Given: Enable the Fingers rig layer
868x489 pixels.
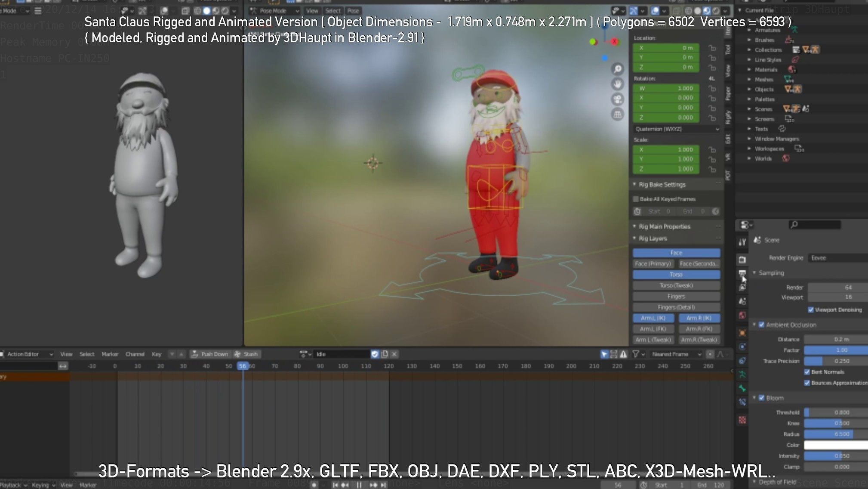Looking at the screenshot, I should pyautogui.click(x=676, y=297).
